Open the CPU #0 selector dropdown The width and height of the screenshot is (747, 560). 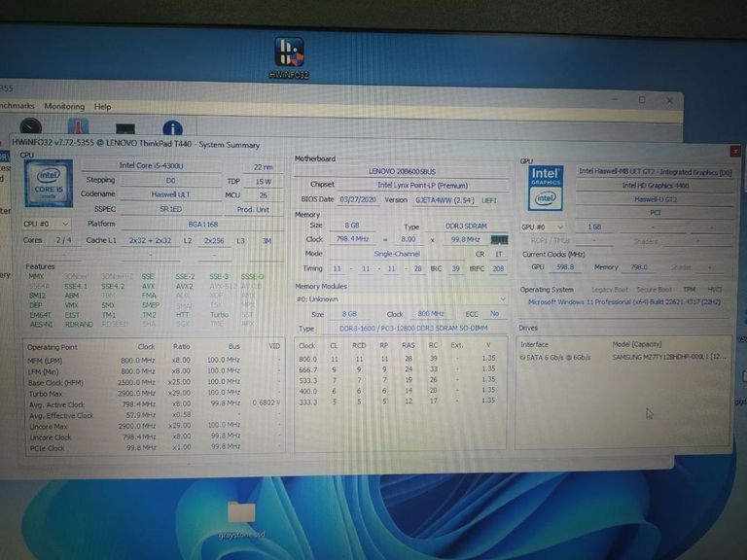[x=46, y=224]
